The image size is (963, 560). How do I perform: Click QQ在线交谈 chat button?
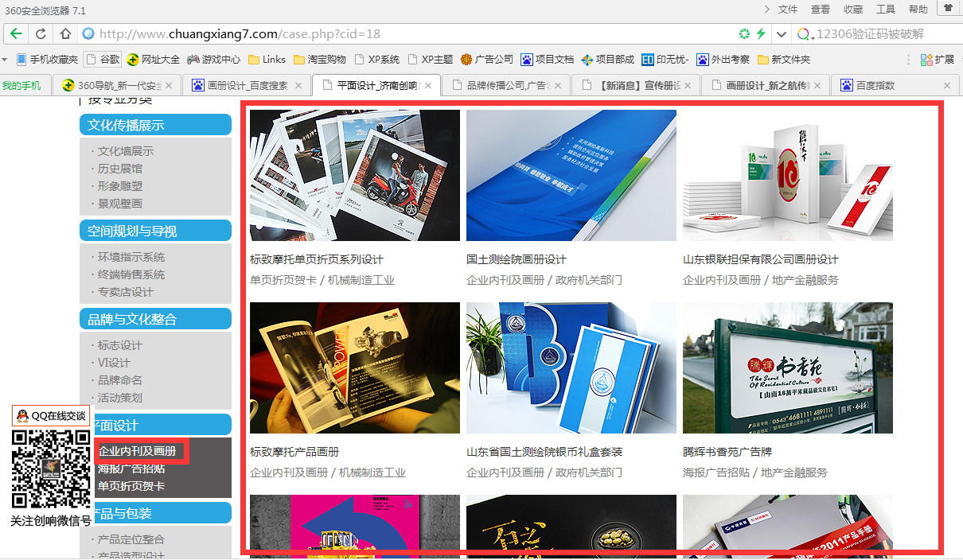coord(51,415)
